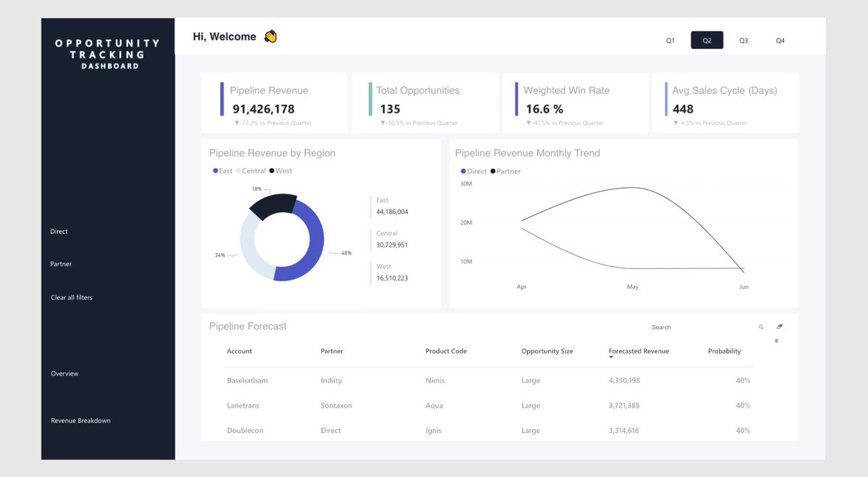
Task: Click the West legend dot
Action: 271,171
